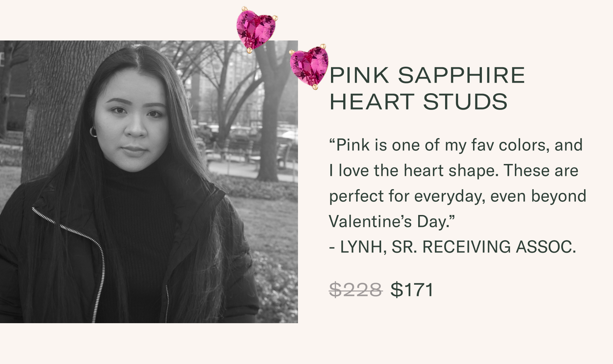The width and height of the screenshot is (613, 364).
Task: Click the "Valentine's Day." text
Action: [392, 221]
